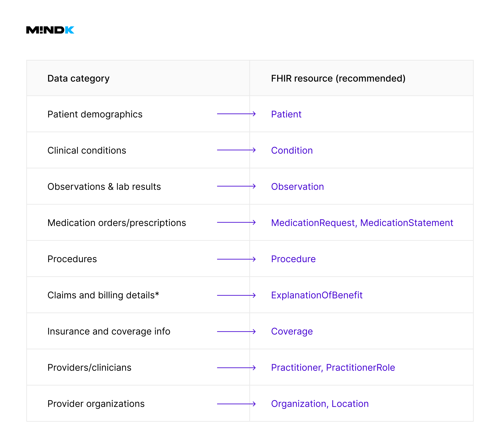Click the Organization, Location link text

click(320, 404)
